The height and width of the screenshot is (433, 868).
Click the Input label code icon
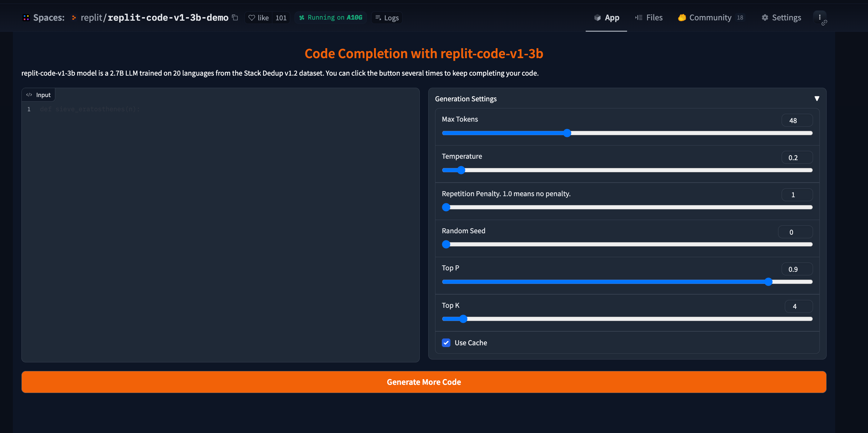pos(29,95)
